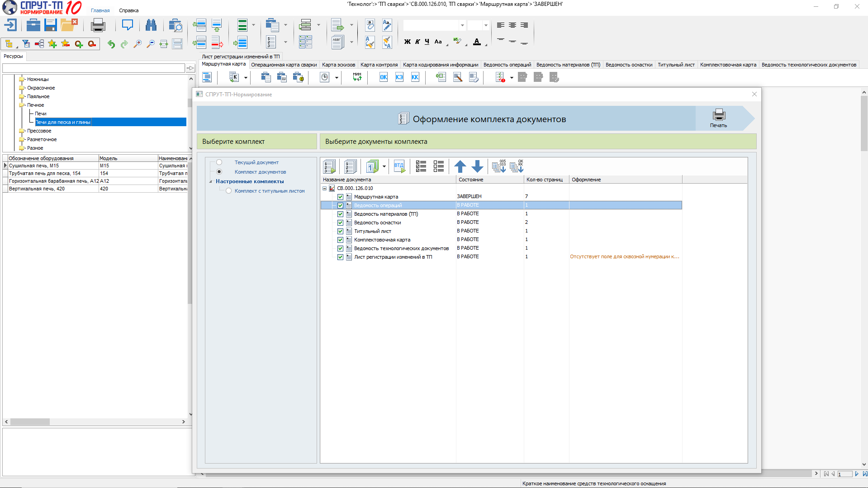
Task: Click the binoculars search icon
Action: coord(151,25)
